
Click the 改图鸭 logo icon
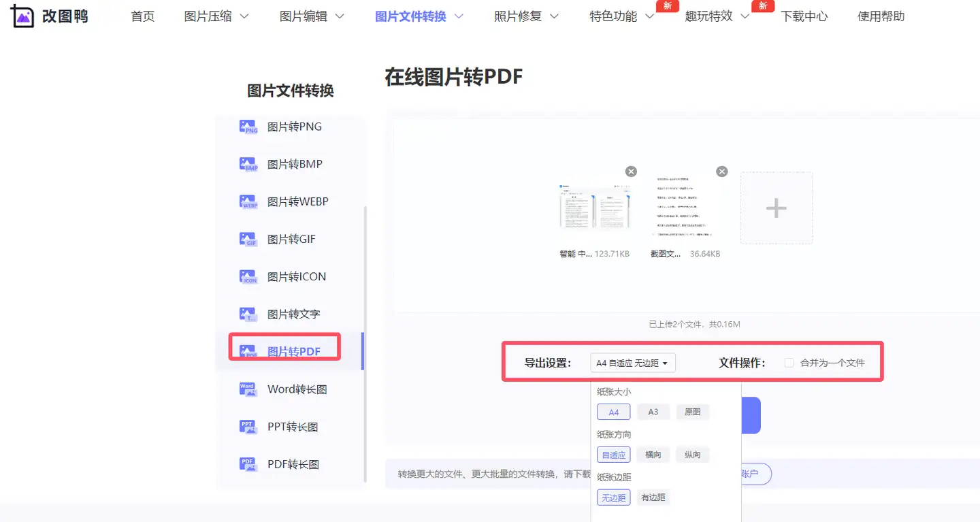click(x=22, y=16)
